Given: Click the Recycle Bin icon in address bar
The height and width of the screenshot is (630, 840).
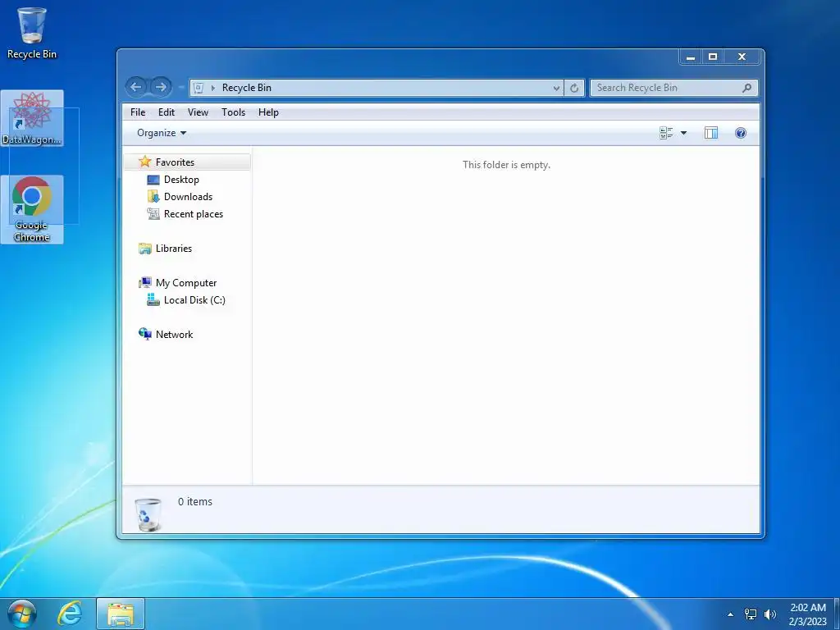Looking at the screenshot, I should tap(199, 88).
